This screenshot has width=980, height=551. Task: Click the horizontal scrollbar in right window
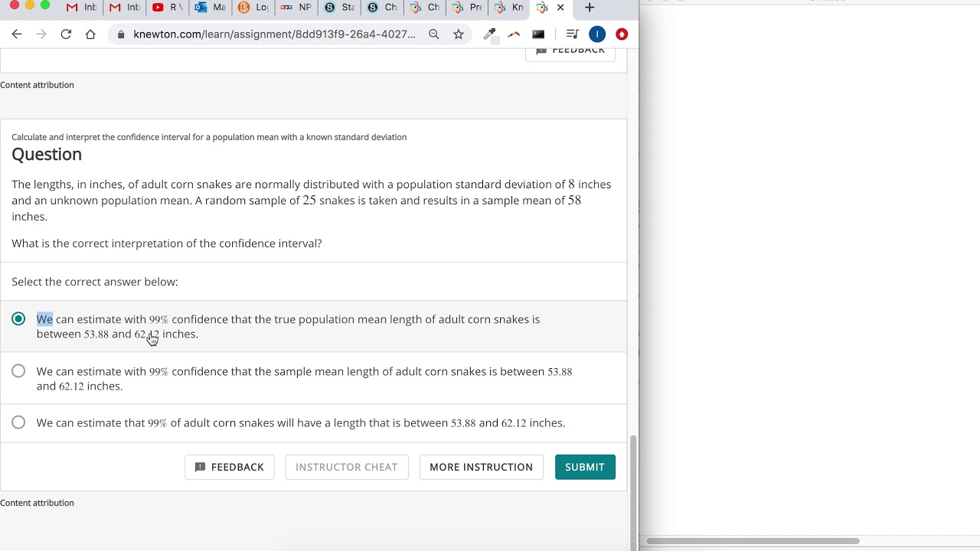753,541
